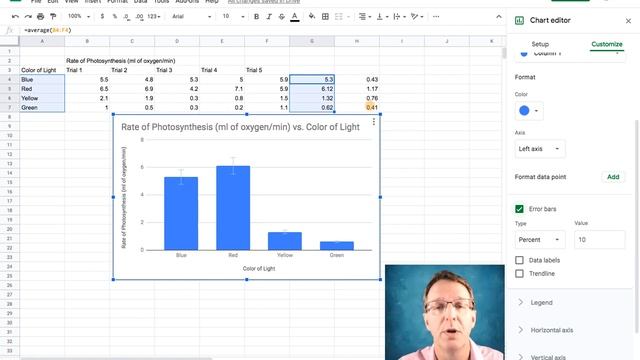Collapse the toolbar with the up caret
The width and height of the screenshot is (640, 360).
pyautogui.click(x=499, y=17)
